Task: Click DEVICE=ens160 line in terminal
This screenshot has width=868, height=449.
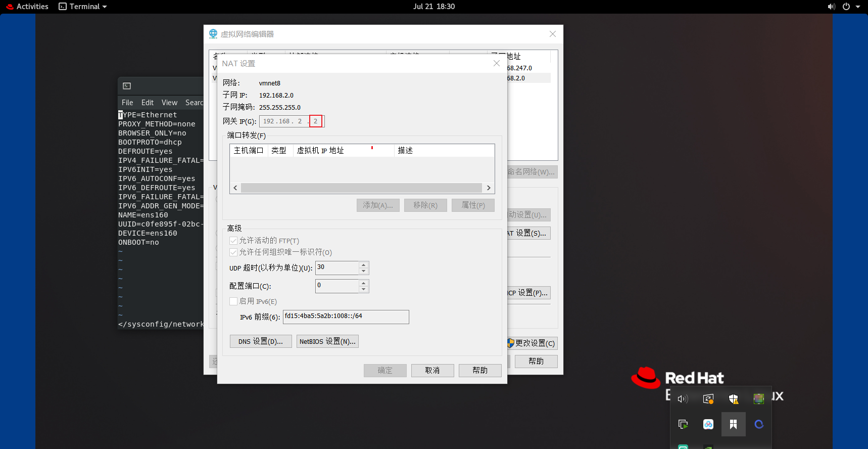Action: tap(148, 233)
